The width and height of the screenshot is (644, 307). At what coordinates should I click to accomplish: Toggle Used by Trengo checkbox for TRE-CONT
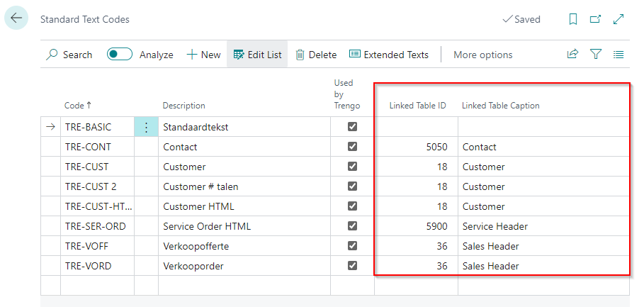click(x=352, y=146)
